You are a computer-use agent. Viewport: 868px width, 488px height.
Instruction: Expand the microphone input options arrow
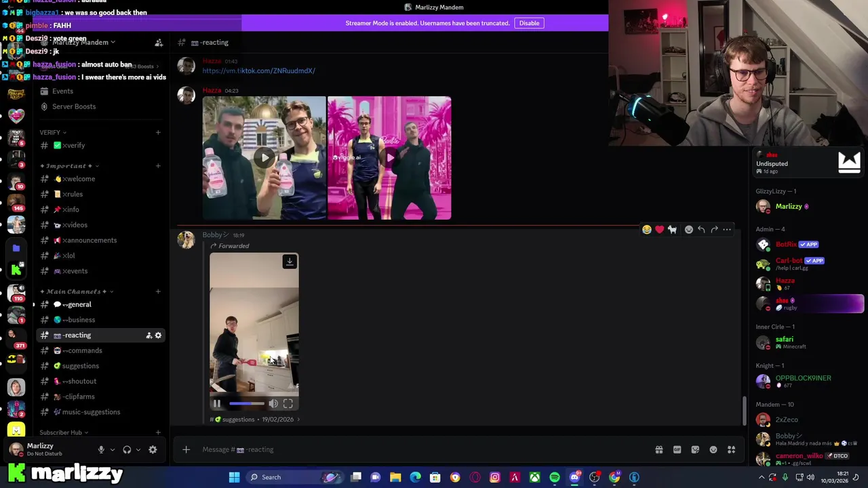click(x=112, y=449)
